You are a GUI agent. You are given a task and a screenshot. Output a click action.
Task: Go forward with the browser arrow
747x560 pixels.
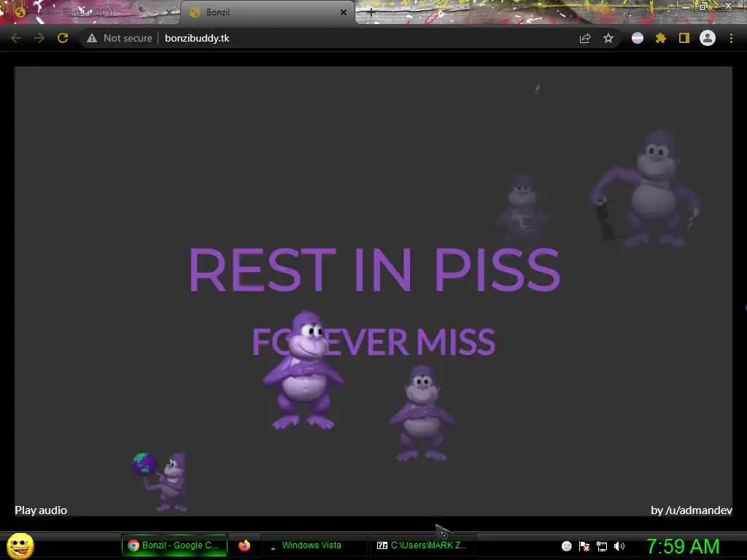[x=39, y=38]
